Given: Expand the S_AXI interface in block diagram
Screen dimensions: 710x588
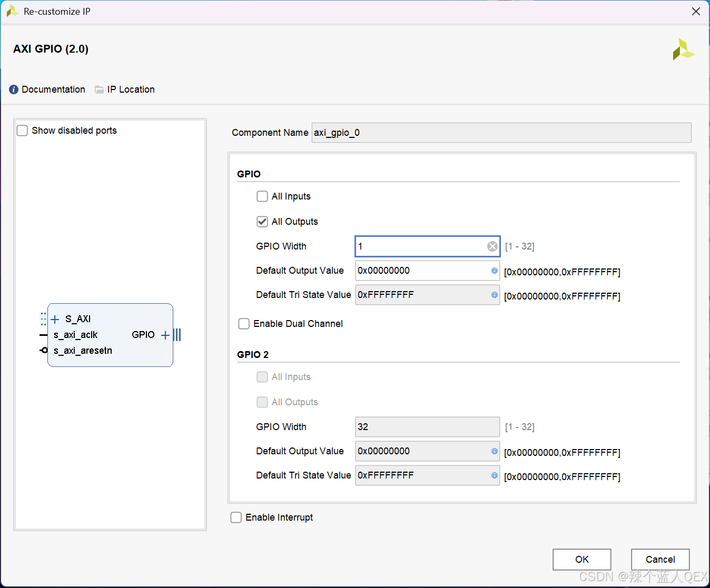Looking at the screenshot, I should [55, 318].
